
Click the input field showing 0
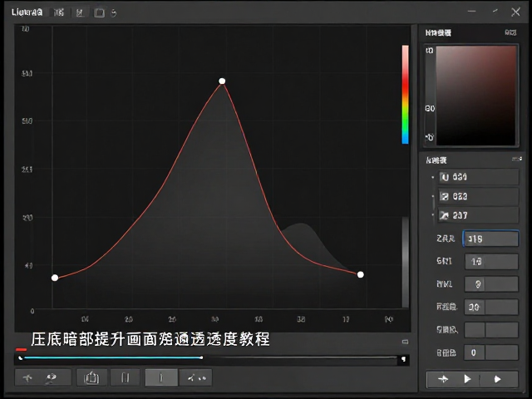pyautogui.click(x=491, y=352)
